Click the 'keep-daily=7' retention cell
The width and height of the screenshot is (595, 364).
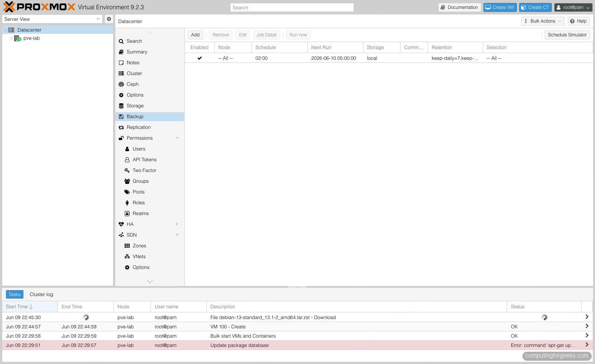[x=455, y=58]
